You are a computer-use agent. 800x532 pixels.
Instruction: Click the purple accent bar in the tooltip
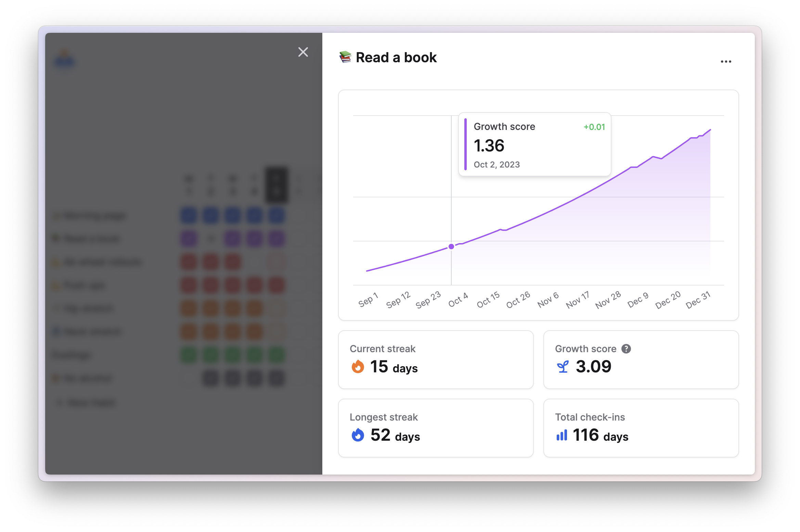[465, 144]
